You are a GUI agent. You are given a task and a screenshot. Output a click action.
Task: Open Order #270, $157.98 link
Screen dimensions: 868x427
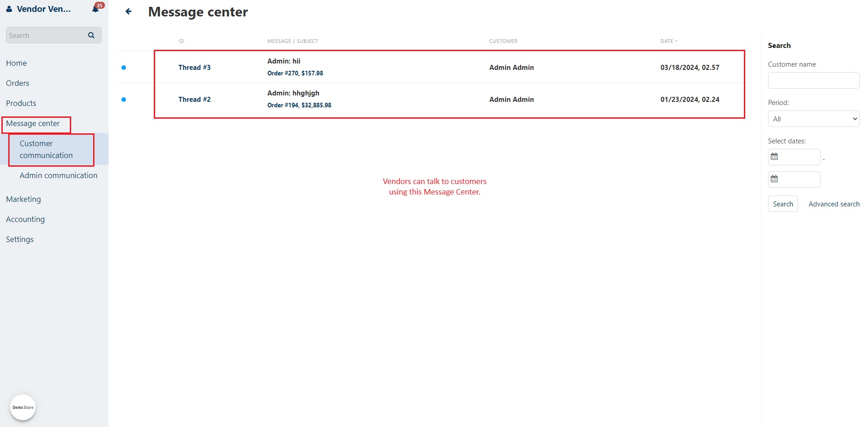tap(295, 73)
